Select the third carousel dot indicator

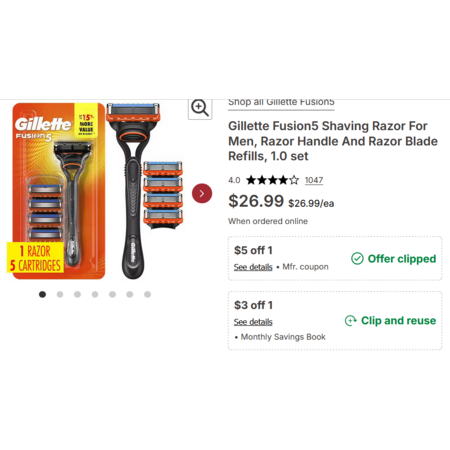click(77, 294)
